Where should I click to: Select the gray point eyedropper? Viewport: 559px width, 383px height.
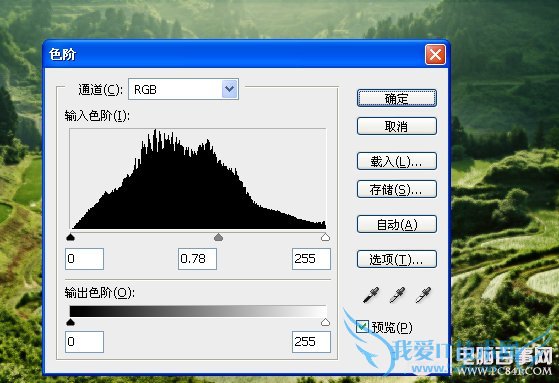(x=397, y=295)
